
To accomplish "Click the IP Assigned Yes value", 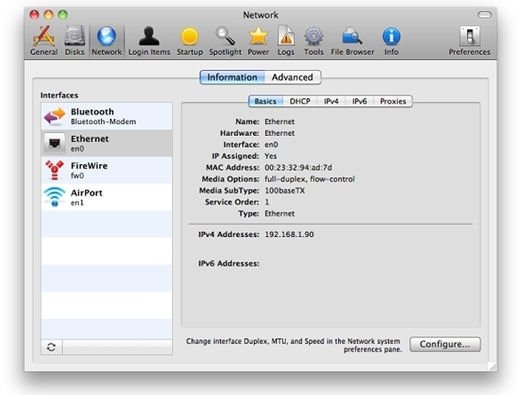I will [271, 156].
